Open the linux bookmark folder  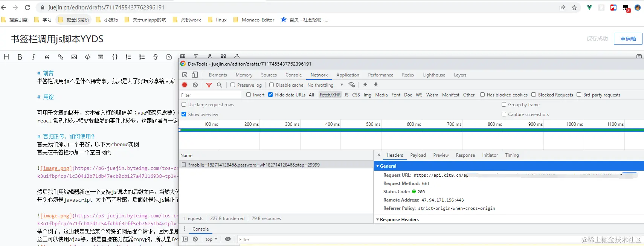point(217,20)
